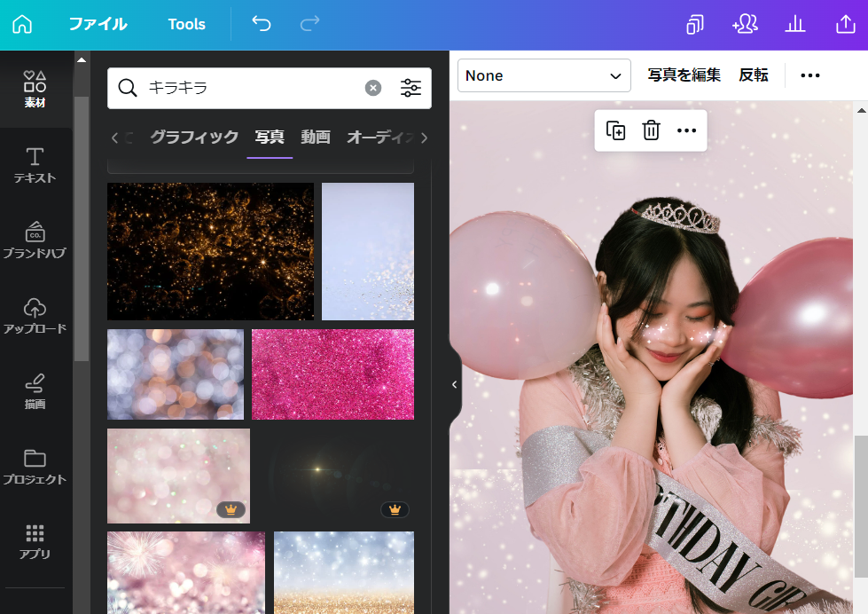The width and height of the screenshot is (868, 614).
Task: Clear the search text
Action: coord(373,88)
